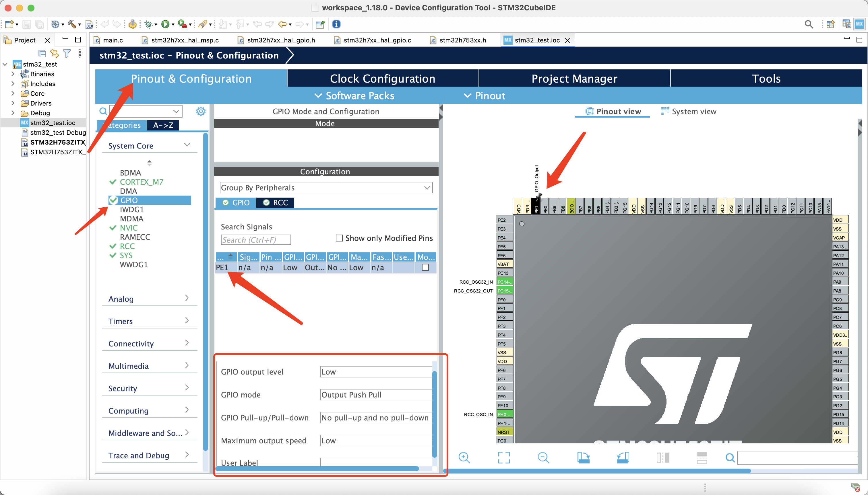Screen dimensions: 868x495
Task: Click the User Label input field
Action: coord(376,462)
